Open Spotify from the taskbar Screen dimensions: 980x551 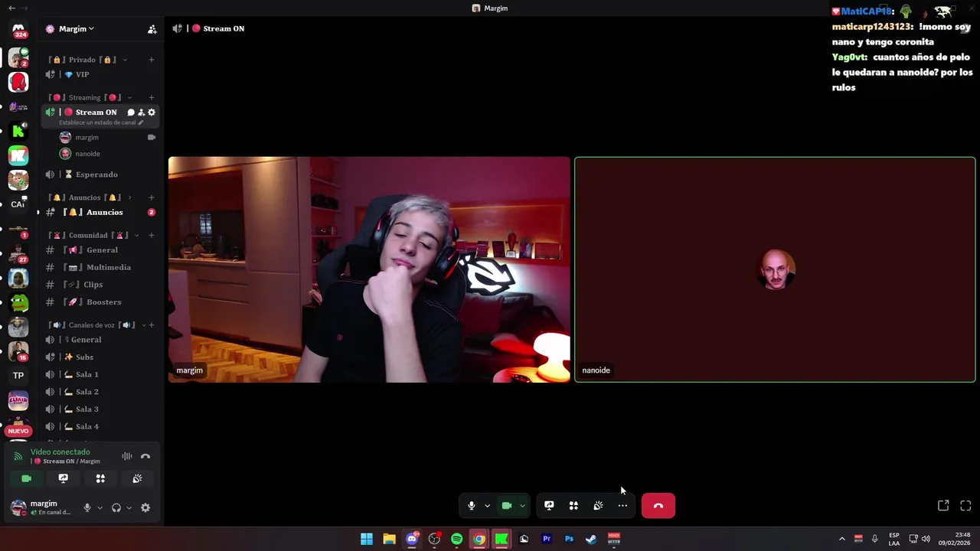point(457,540)
